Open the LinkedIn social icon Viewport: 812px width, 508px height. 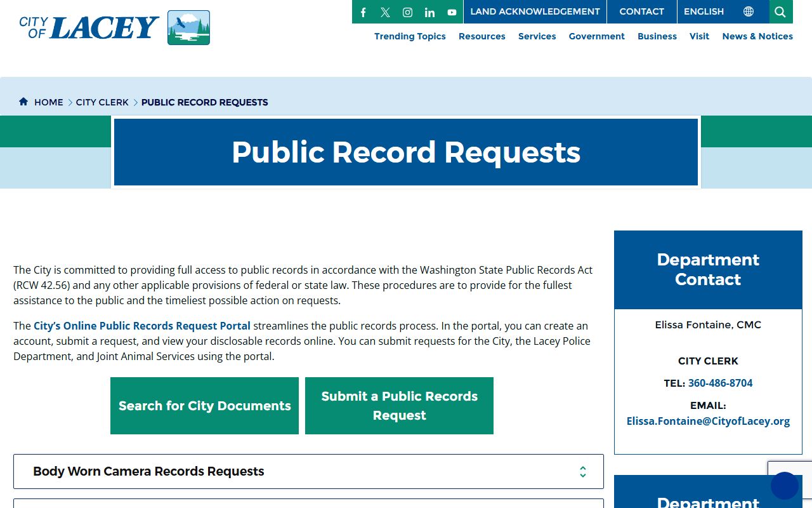tap(429, 12)
